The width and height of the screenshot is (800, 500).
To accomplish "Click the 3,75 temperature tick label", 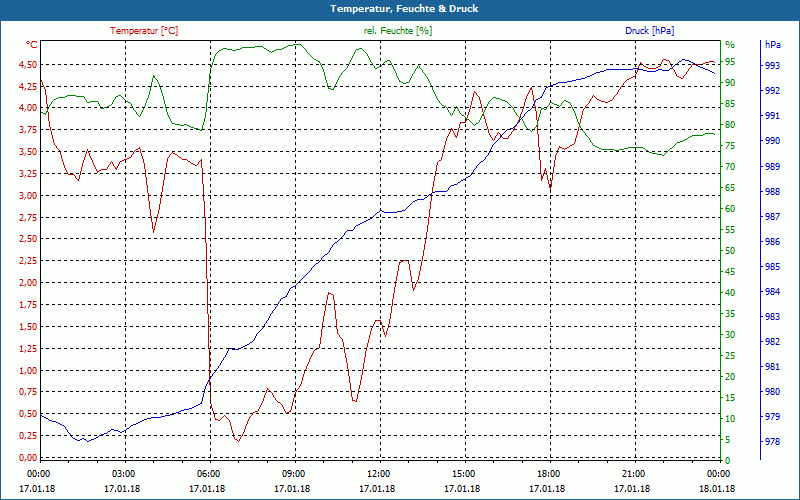I will tap(27, 130).
